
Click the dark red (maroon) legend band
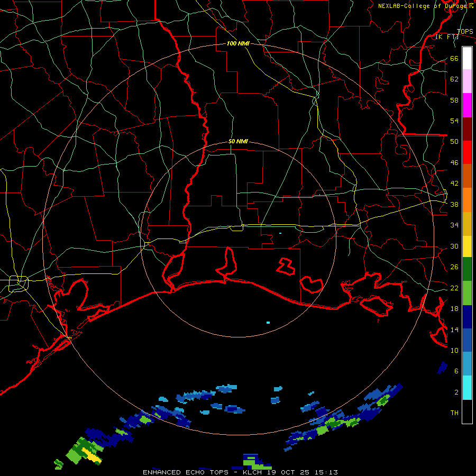(x=467, y=129)
